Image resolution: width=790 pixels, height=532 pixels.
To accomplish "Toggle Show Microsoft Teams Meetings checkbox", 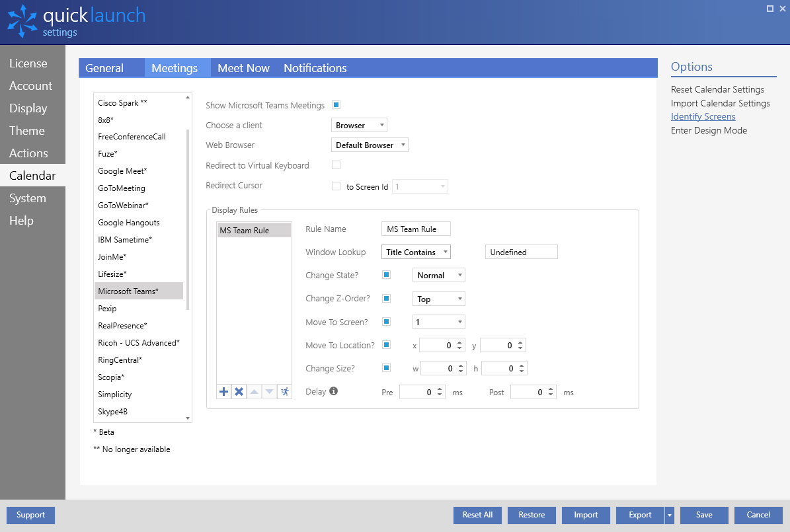I will coord(336,105).
